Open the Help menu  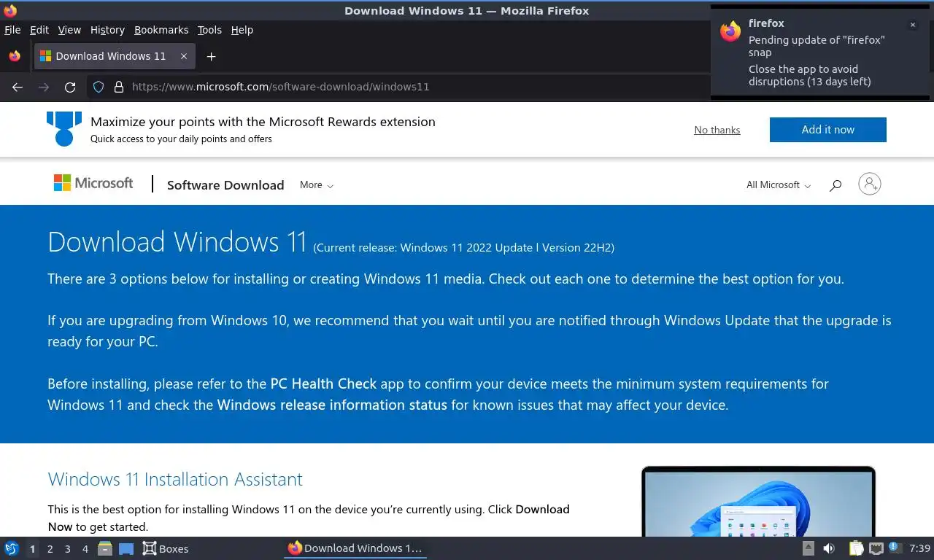(x=242, y=30)
